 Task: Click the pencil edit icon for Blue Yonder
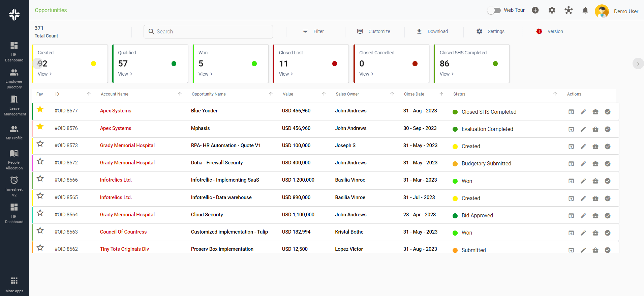(583, 112)
